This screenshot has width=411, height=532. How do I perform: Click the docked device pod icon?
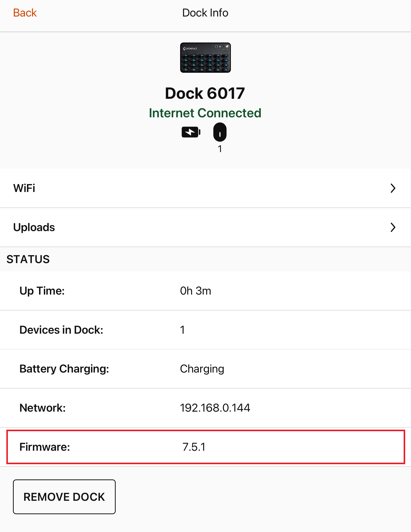pyautogui.click(x=220, y=132)
